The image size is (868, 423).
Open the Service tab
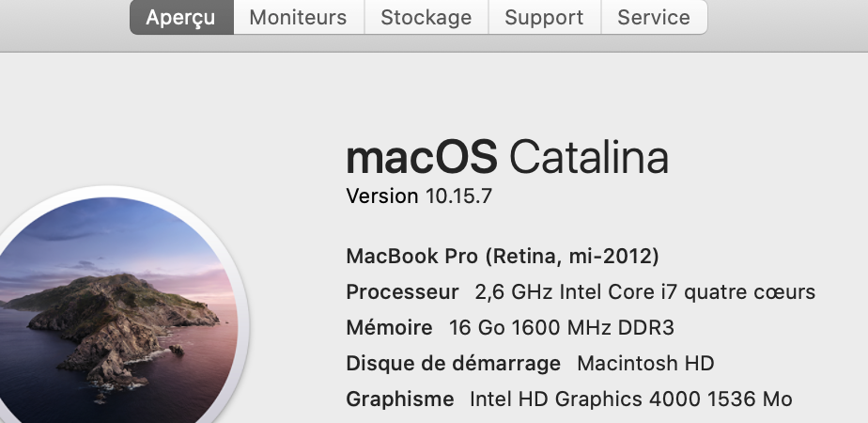[653, 17]
